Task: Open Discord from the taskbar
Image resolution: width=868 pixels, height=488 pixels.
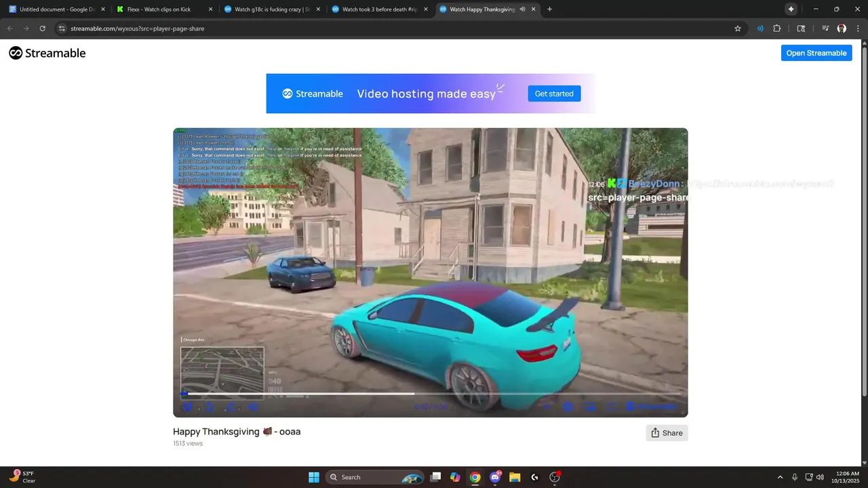Action: (495, 477)
